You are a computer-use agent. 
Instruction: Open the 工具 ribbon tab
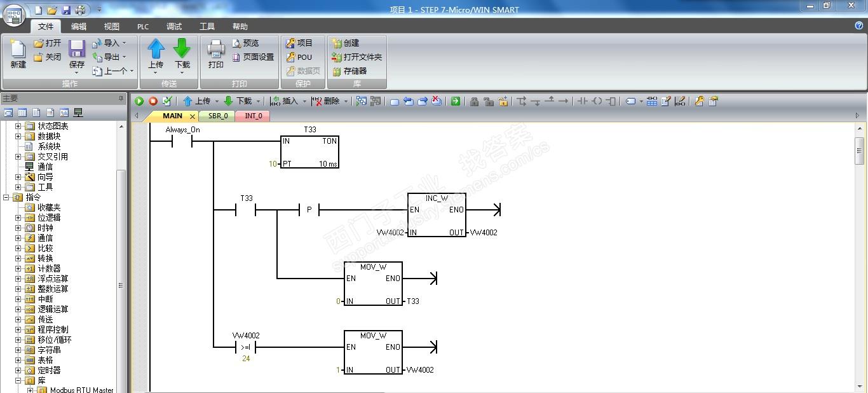point(207,27)
